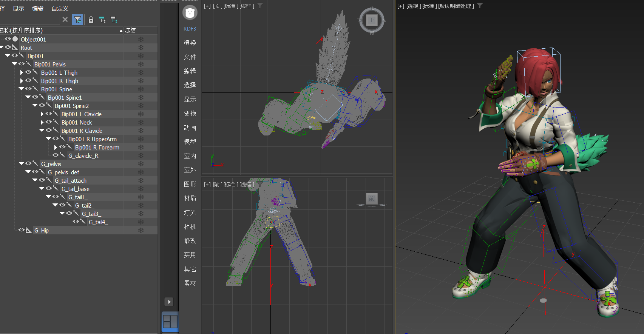
Task: Click the sort by layer icon
Action: pos(114,20)
